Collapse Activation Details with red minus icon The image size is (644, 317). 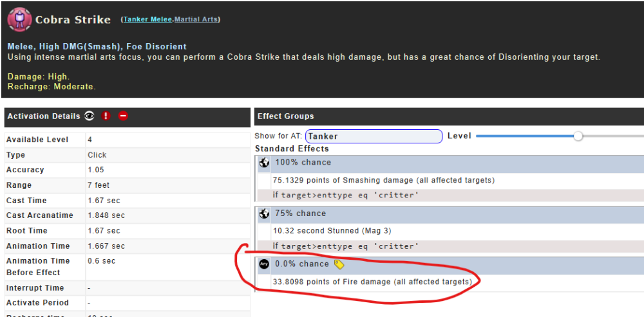pos(123,116)
